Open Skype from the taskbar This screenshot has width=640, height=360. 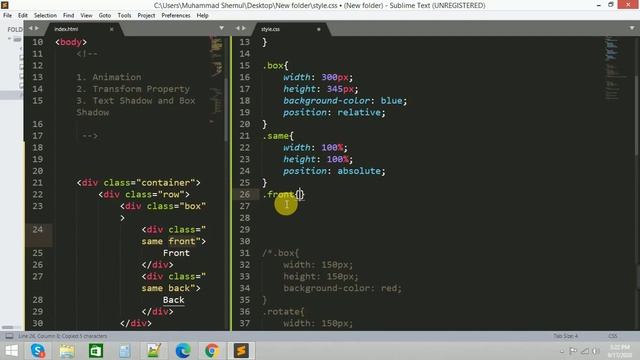pyautogui.click(x=38, y=351)
